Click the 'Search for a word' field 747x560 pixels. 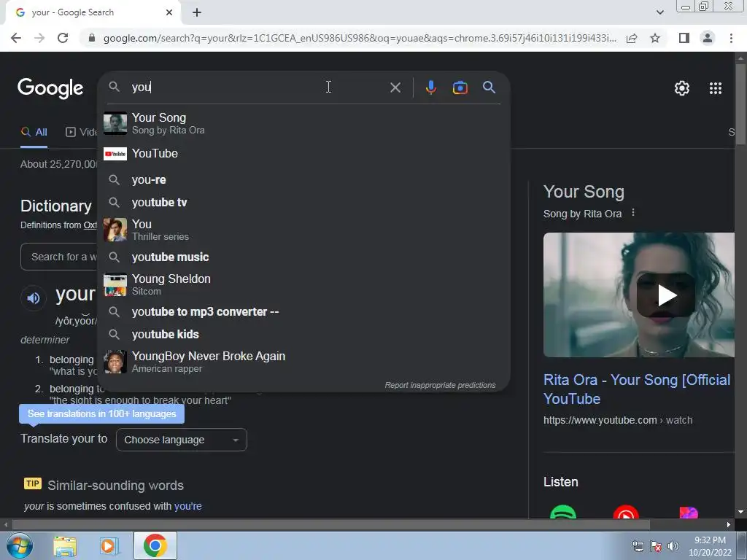click(x=60, y=257)
